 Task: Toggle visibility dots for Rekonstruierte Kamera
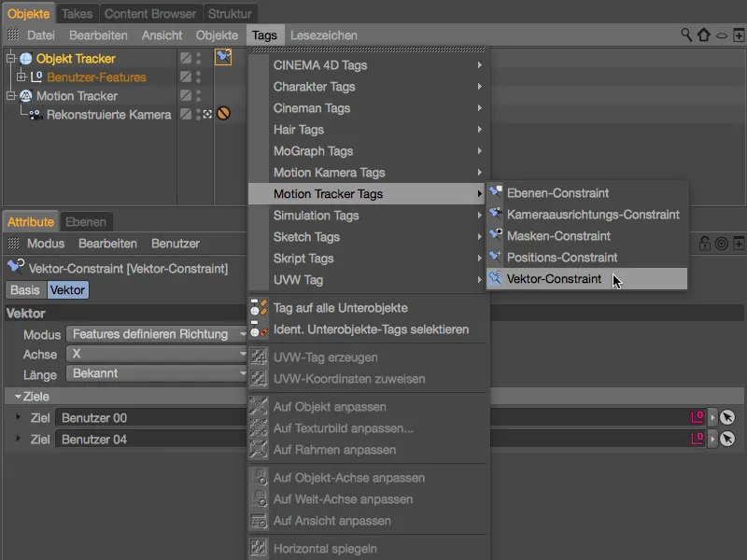click(x=199, y=114)
